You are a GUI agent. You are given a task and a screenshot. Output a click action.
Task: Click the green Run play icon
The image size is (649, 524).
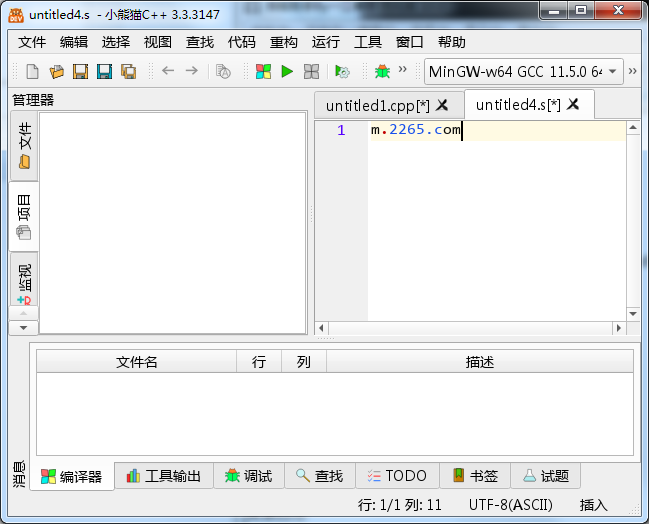click(287, 71)
